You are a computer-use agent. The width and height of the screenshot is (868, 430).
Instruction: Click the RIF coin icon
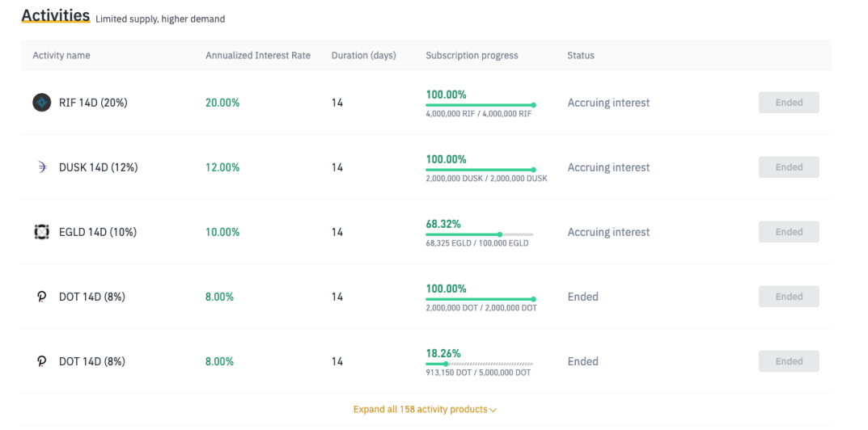41,103
